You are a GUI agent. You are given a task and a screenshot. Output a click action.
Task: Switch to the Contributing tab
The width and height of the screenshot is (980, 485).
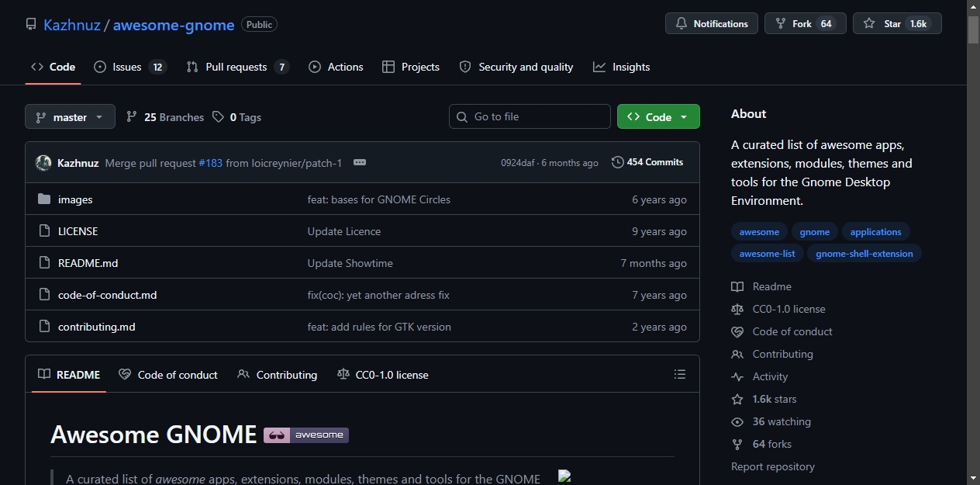[277, 375]
